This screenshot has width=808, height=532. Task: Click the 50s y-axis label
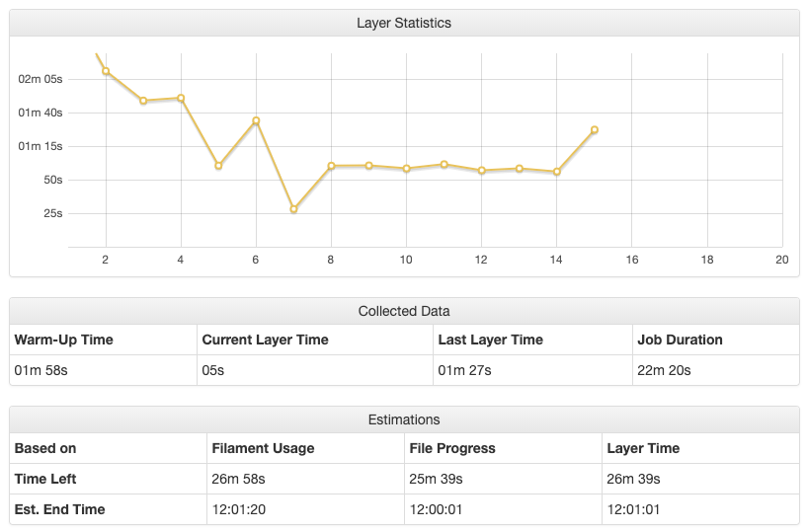click(x=53, y=180)
